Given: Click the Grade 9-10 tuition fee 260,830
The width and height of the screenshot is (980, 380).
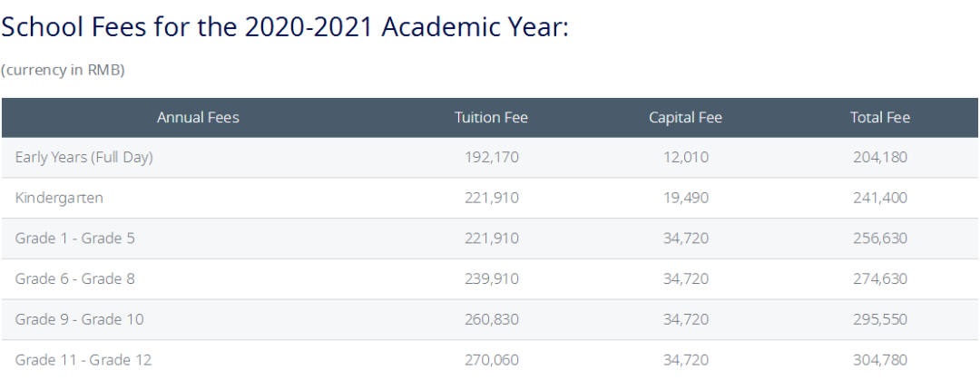Looking at the screenshot, I should point(491,319).
